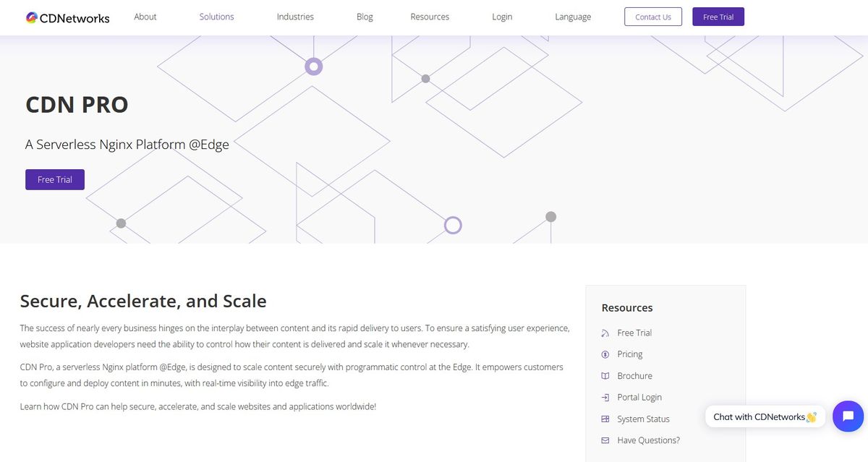
Task: Expand the Resources menu in top navigation
Action: tap(430, 17)
